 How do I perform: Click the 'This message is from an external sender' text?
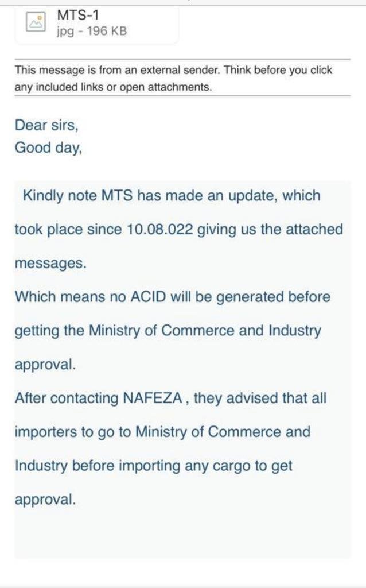coord(118,71)
